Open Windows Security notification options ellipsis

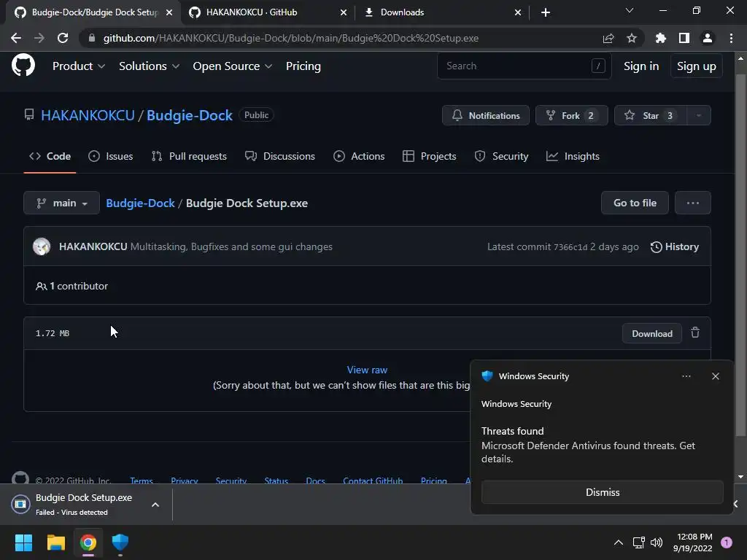click(x=686, y=376)
